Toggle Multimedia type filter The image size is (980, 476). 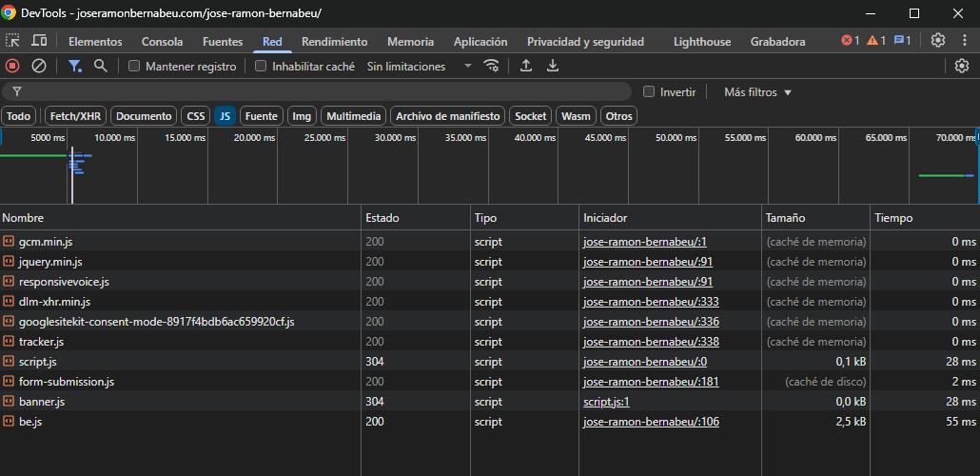(354, 116)
